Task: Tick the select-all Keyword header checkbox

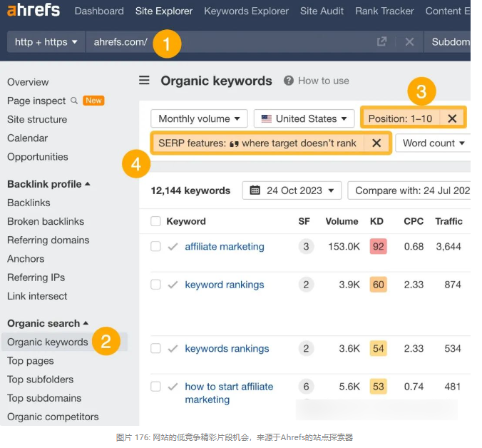Action: click(155, 221)
